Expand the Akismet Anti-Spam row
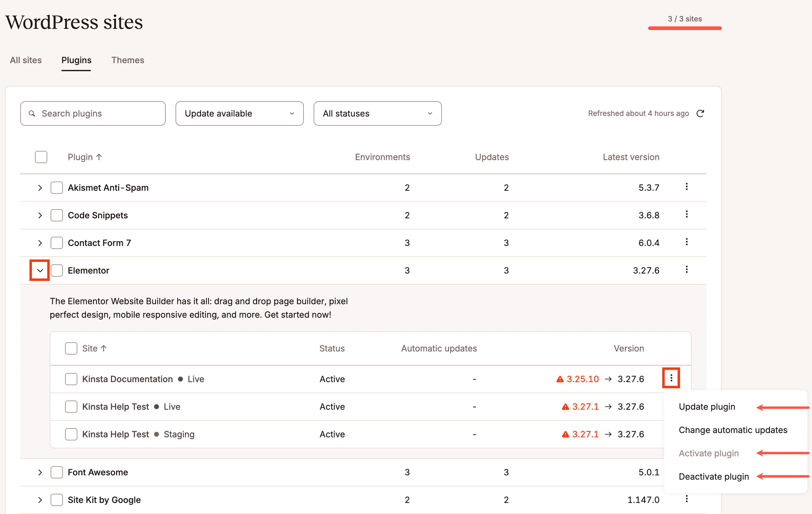 point(40,188)
